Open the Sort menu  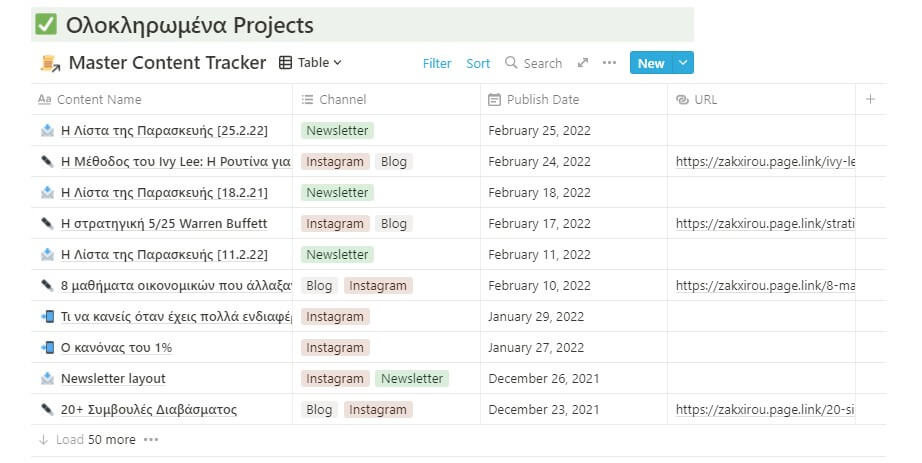tap(478, 63)
